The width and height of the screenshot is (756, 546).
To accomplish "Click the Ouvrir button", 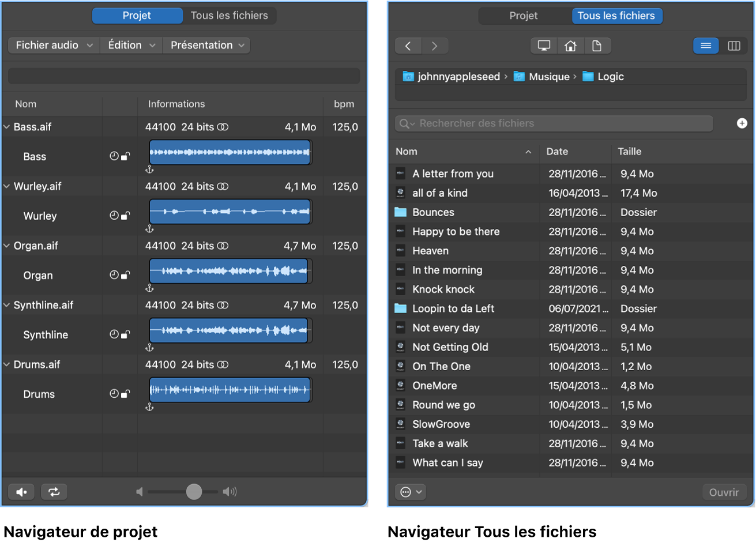I will tap(724, 491).
